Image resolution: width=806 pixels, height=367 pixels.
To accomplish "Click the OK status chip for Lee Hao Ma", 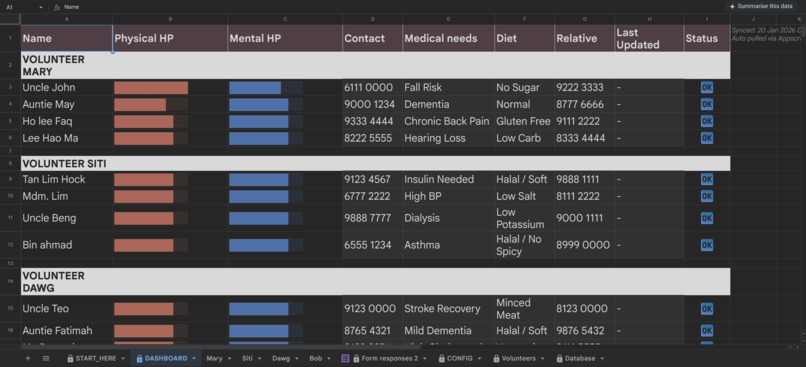I will click(707, 138).
